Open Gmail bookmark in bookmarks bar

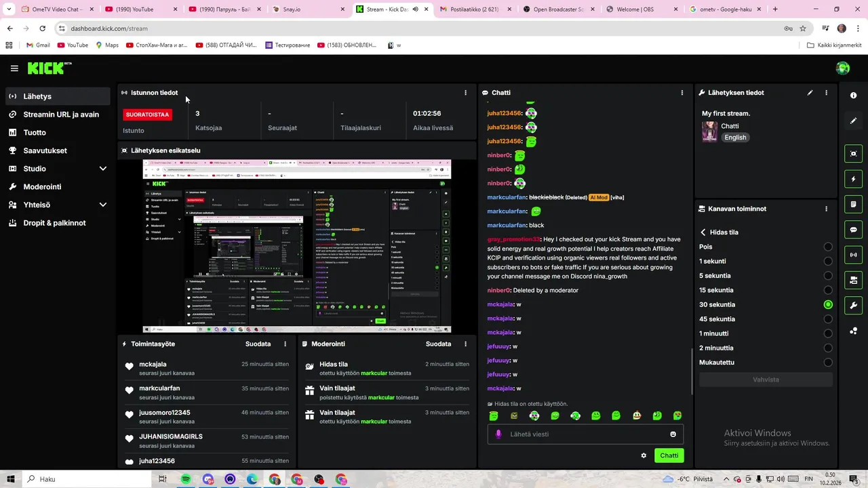pos(38,45)
